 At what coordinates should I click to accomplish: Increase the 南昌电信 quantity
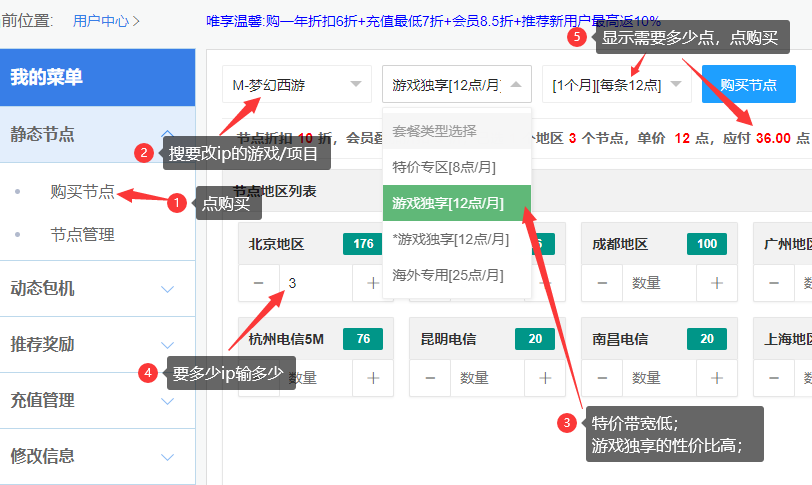[x=717, y=378]
